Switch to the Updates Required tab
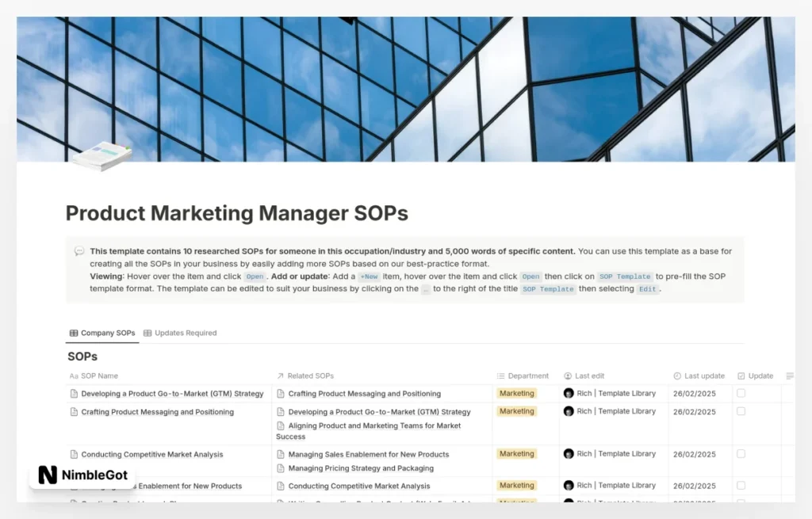 point(180,333)
